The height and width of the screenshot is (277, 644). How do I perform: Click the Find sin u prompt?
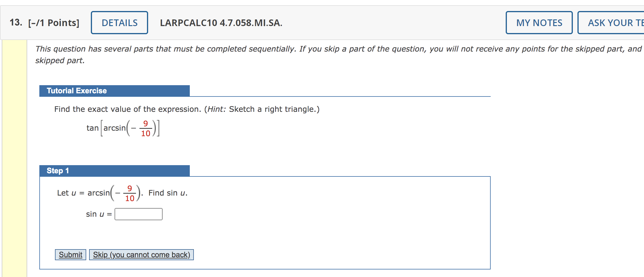pyautogui.click(x=168, y=193)
